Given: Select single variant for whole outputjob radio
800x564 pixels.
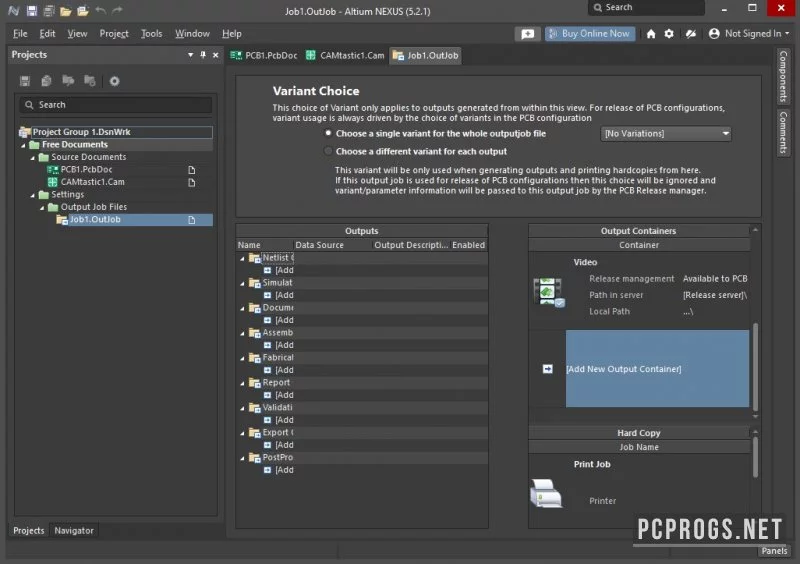Looking at the screenshot, I should click(x=328, y=133).
